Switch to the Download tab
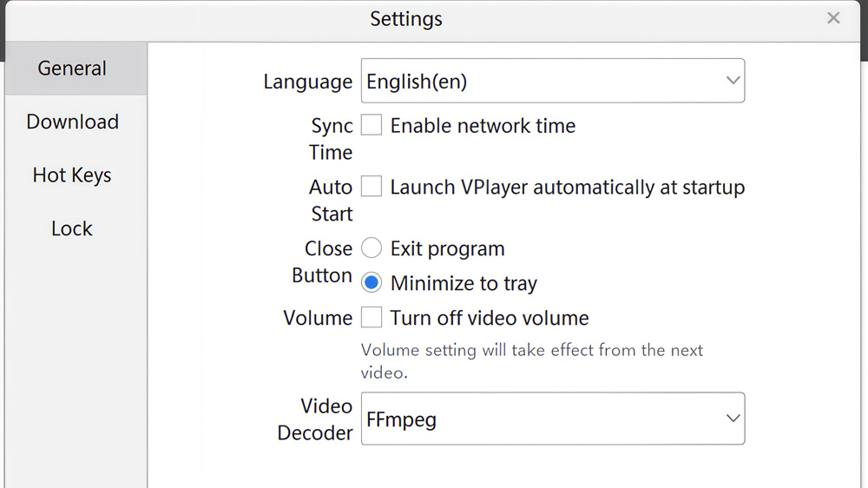The width and height of the screenshot is (868, 488). 73,122
